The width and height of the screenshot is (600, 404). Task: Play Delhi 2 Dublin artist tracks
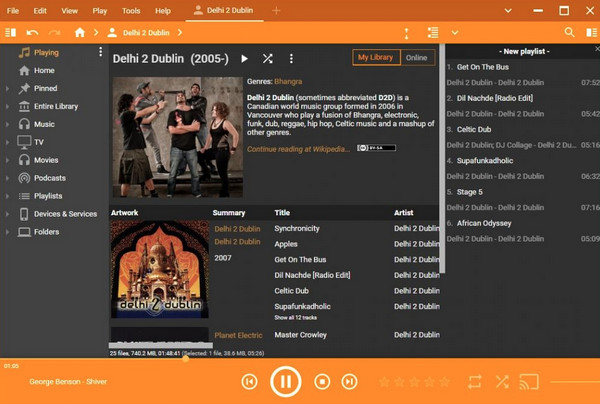[245, 59]
